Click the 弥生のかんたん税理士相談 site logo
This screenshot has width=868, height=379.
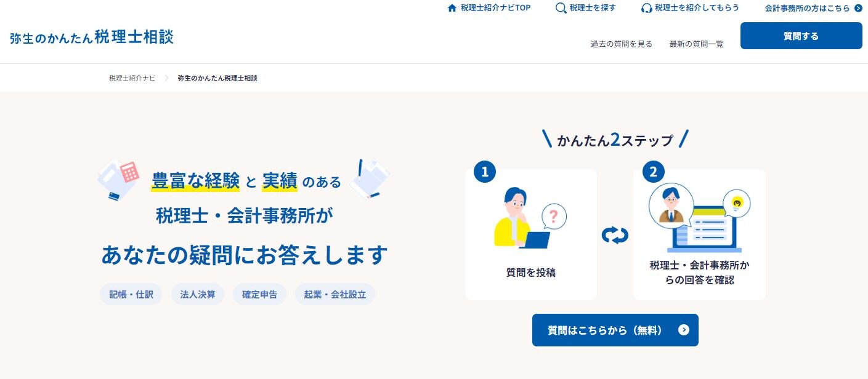[x=92, y=37]
